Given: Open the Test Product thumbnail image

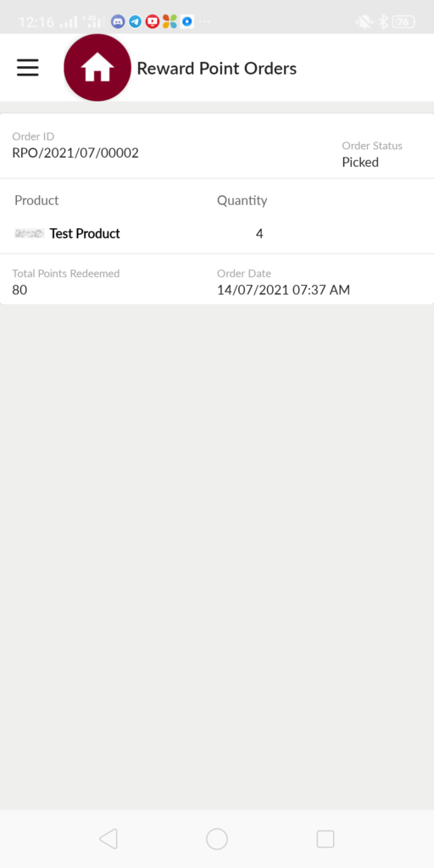Looking at the screenshot, I should point(29,234).
